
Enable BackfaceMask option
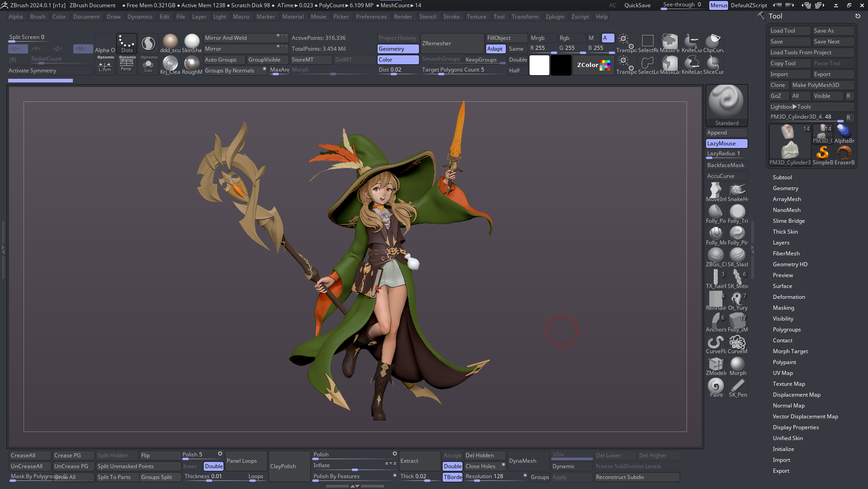pyautogui.click(x=726, y=165)
